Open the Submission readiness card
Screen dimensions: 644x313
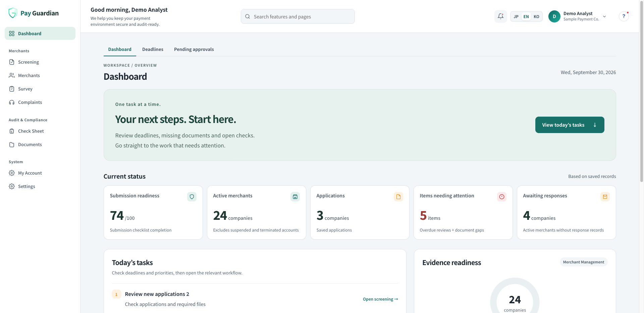coord(153,212)
